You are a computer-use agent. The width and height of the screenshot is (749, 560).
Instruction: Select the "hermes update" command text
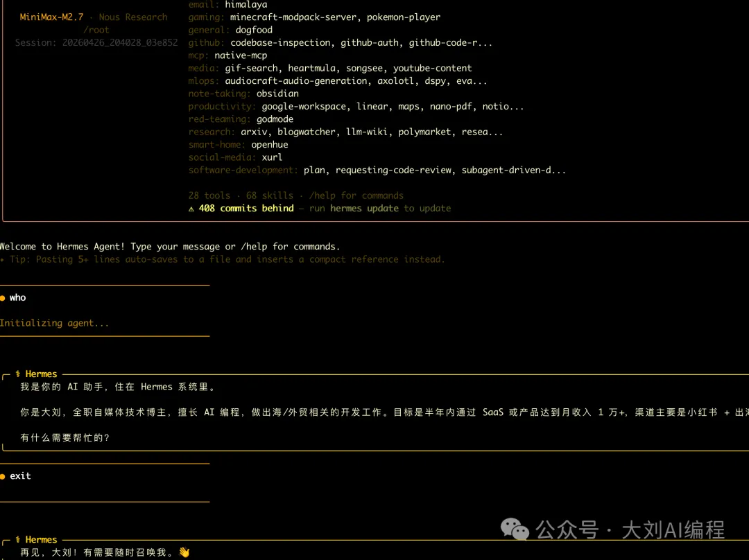point(364,209)
